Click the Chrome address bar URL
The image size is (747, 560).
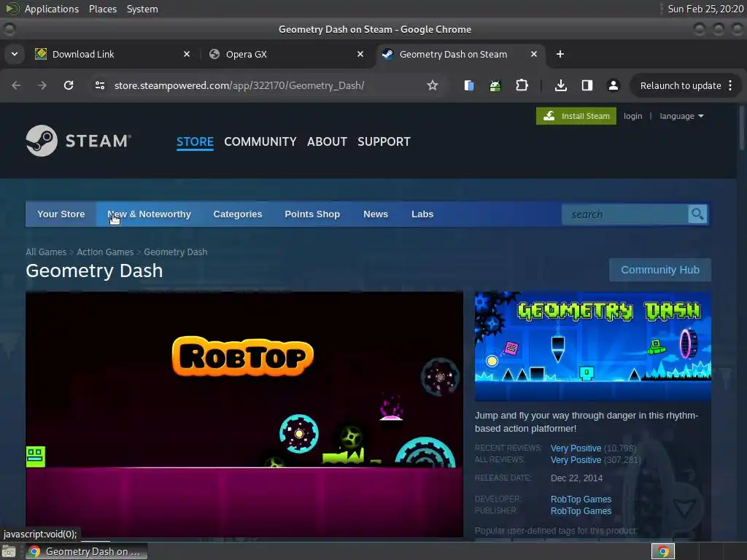click(x=239, y=85)
